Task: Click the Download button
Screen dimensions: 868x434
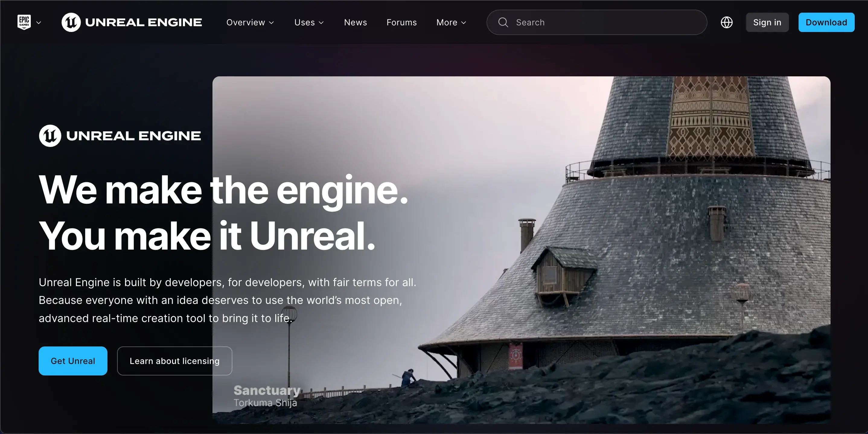Action: click(826, 22)
